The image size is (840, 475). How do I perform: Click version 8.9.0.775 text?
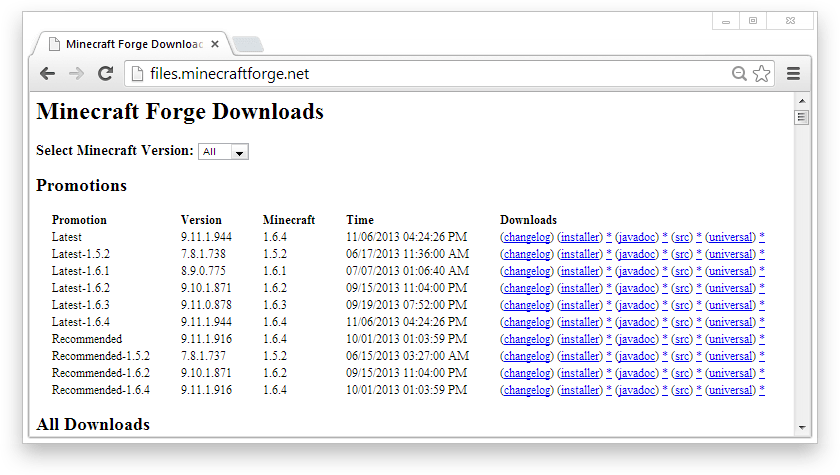click(203, 271)
